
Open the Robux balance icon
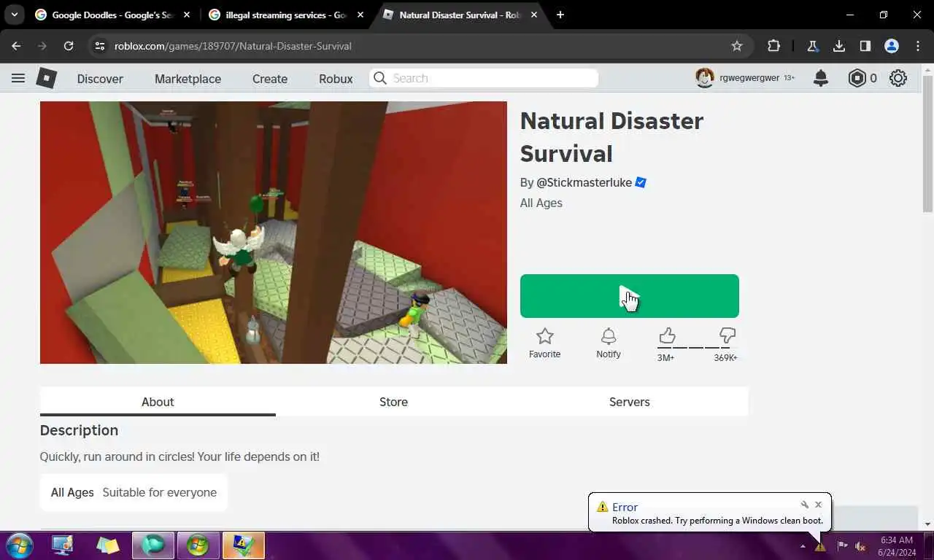(x=857, y=78)
